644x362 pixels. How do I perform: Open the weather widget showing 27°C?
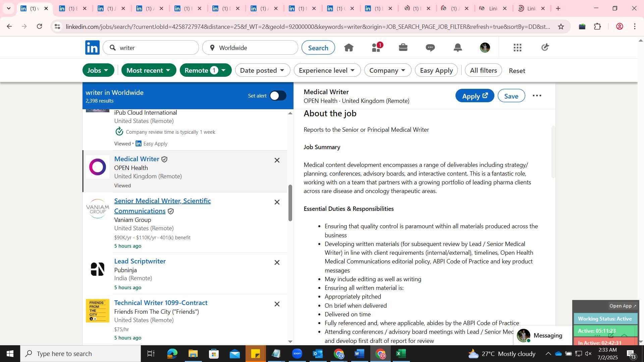tap(502, 354)
